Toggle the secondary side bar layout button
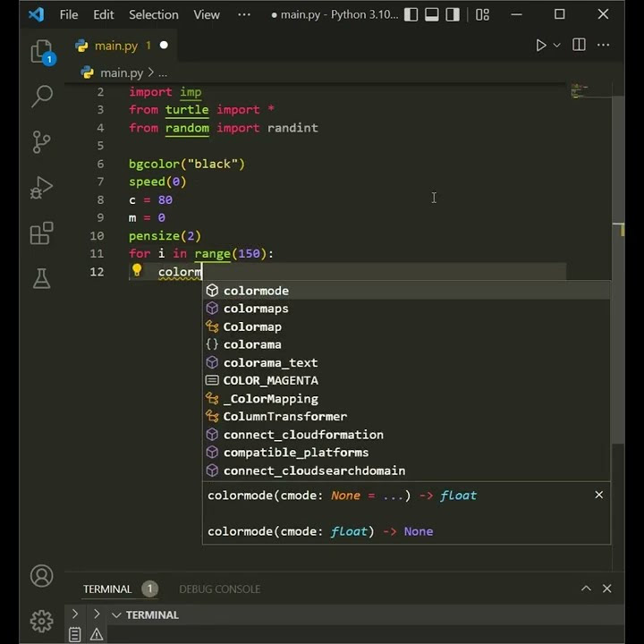Screen dimensions: 644x644 pyautogui.click(x=453, y=15)
